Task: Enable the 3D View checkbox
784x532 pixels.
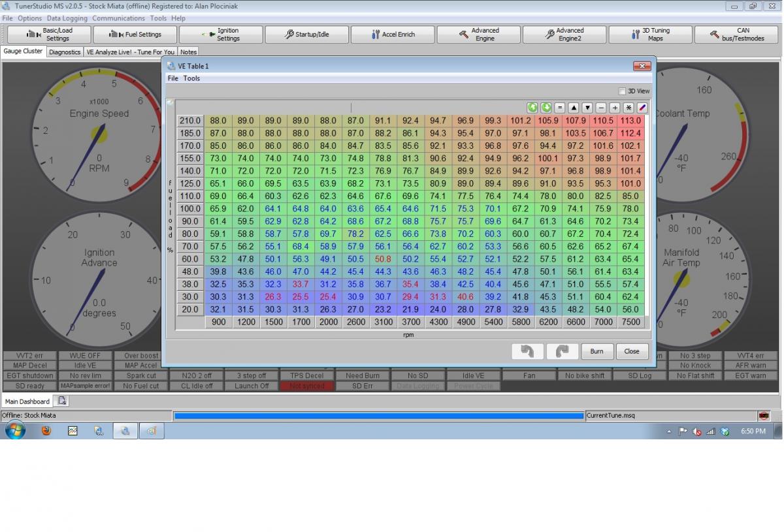Action: (x=622, y=91)
